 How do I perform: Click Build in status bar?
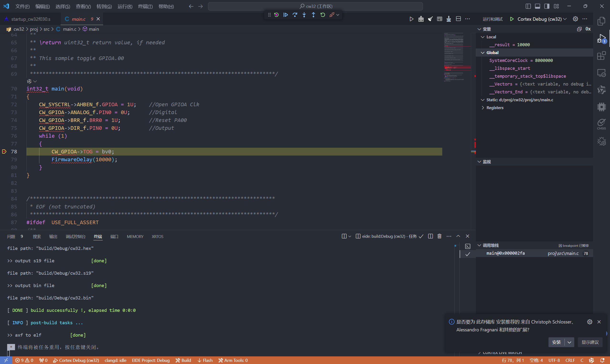pos(183,360)
